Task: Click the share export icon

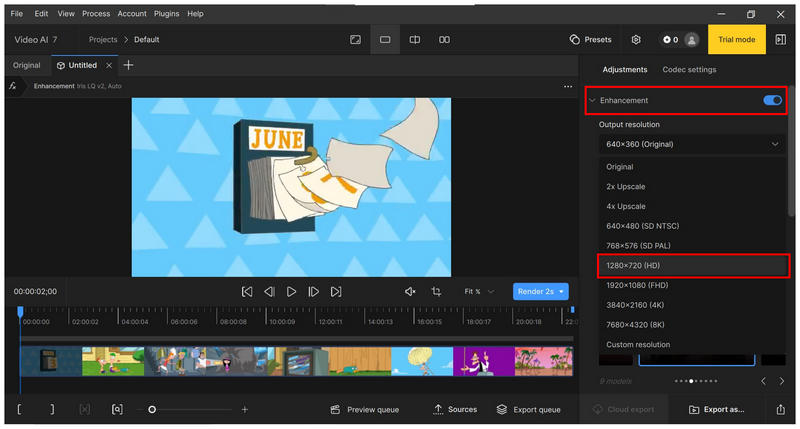Action: (781, 410)
